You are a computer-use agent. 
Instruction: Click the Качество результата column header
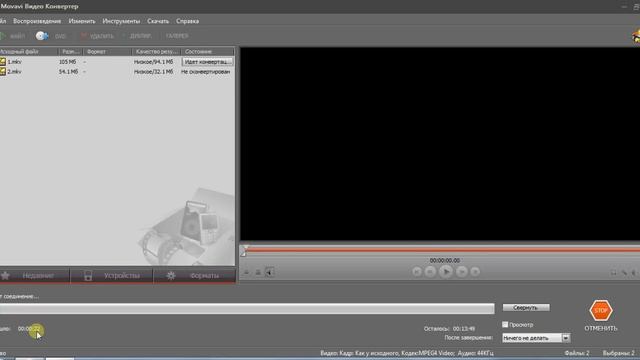[156, 51]
